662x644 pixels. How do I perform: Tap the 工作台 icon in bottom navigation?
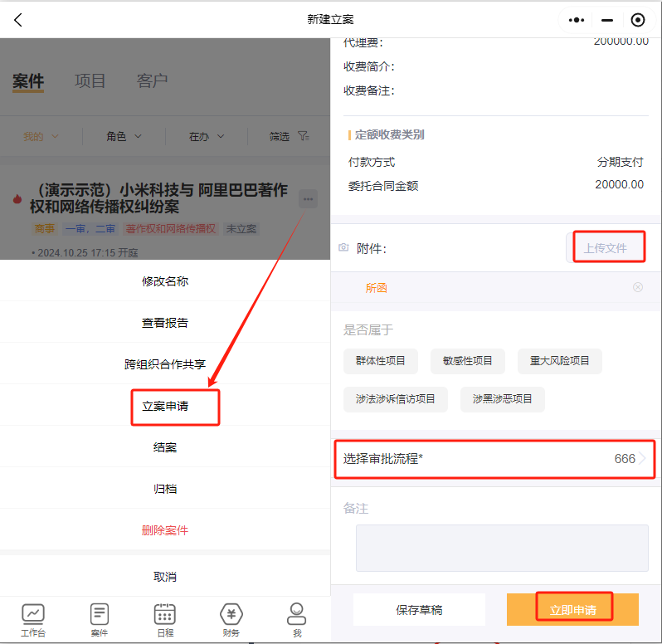(33, 614)
